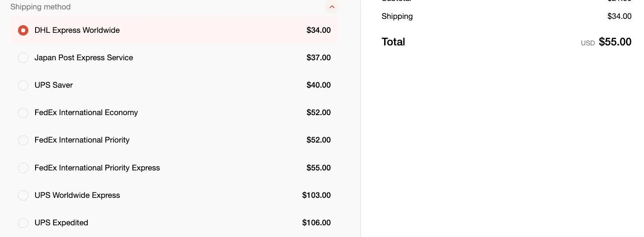The height and width of the screenshot is (237, 644).
Task: Click the FedEx International Priority Express label
Action: point(97,168)
